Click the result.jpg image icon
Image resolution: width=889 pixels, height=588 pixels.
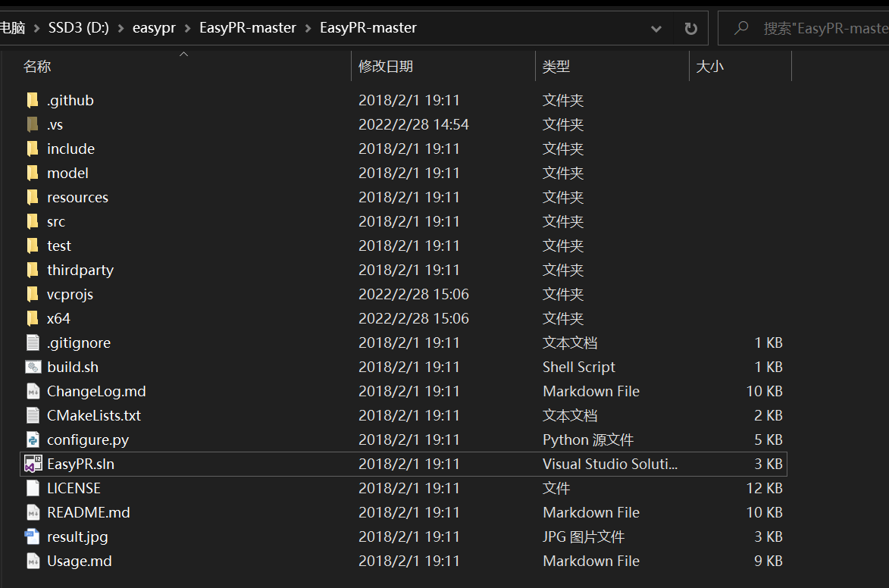point(33,536)
